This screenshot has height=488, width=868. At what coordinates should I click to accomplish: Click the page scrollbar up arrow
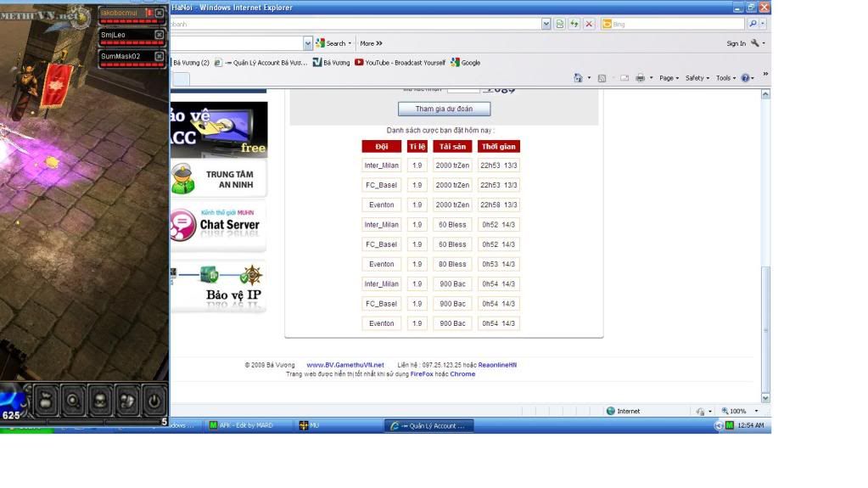(x=765, y=94)
